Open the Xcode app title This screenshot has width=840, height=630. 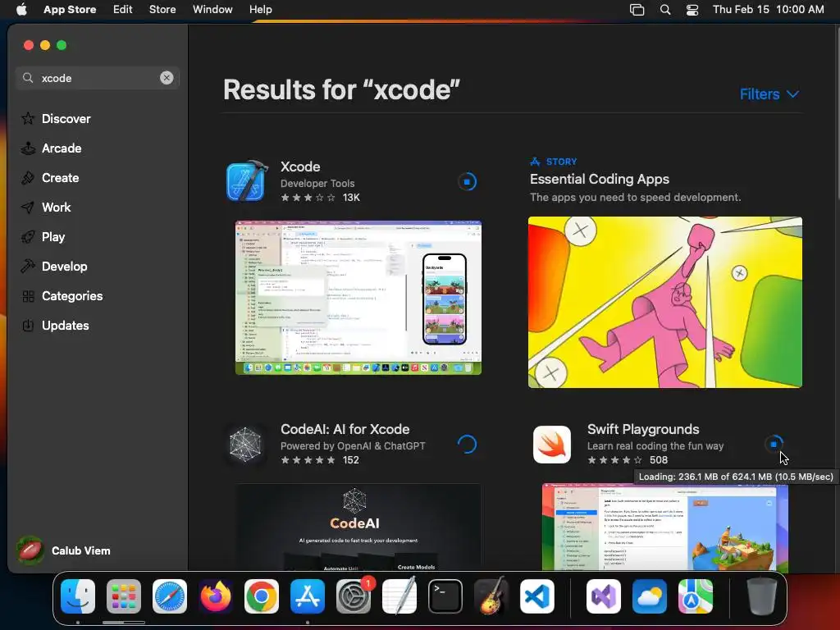(x=300, y=167)
